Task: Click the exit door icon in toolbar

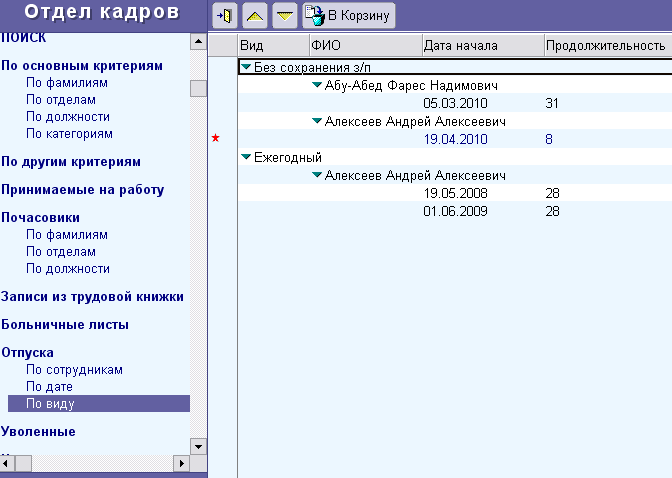Action: point(225,16)
